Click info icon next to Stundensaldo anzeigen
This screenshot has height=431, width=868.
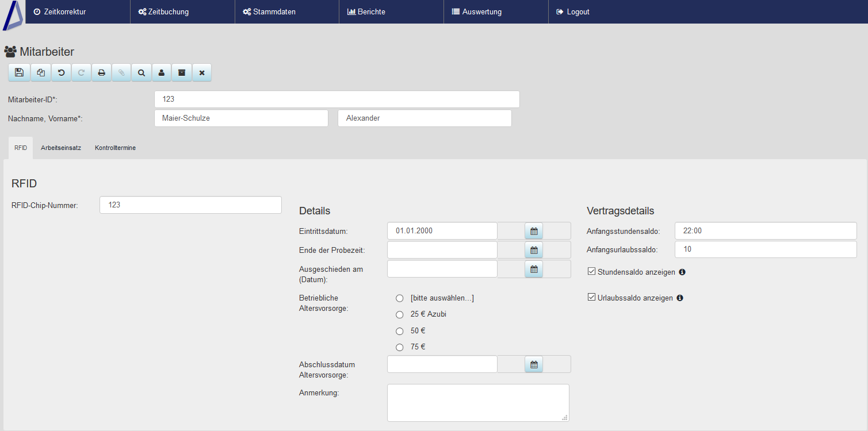click(682, 272)
